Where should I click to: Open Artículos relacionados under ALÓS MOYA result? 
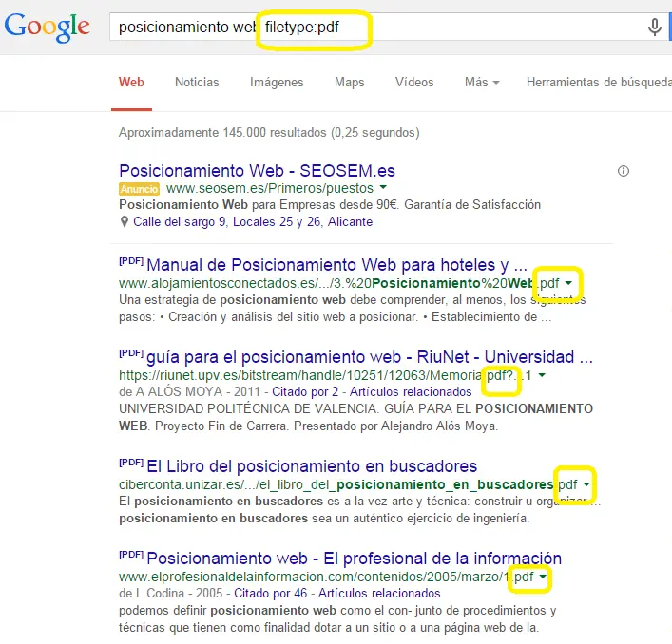[x=411, y=391]
